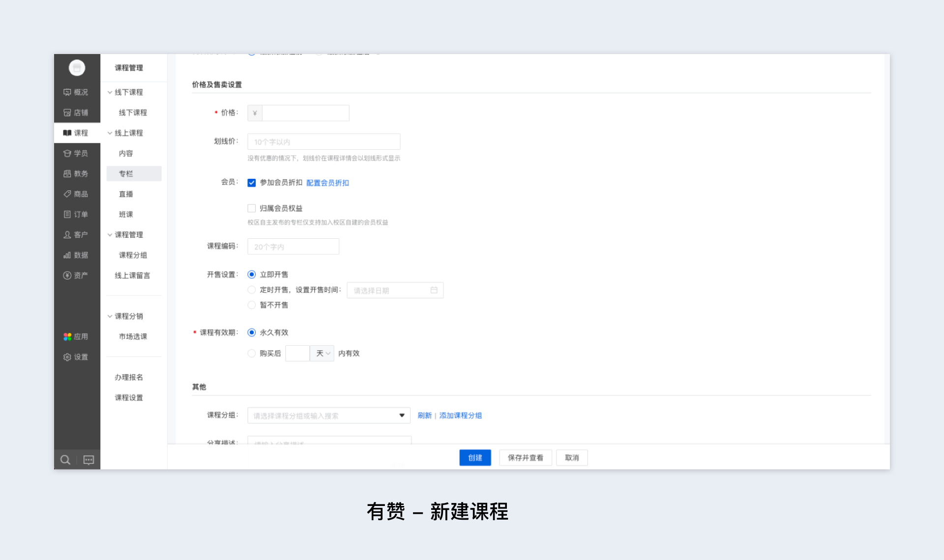
Task: Click the 资产 assets icon in sidebar
Action: point(67,276)
